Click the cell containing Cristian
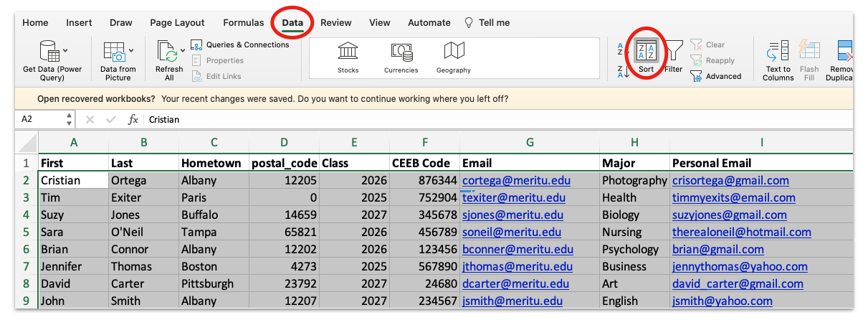This screenshot has height=320, width=868. point(73,180)
